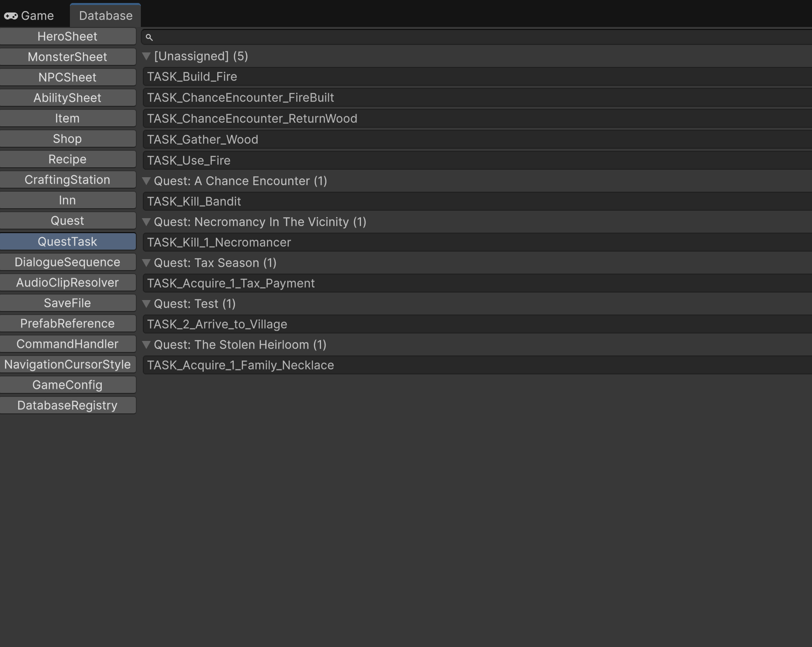Collapse Quest: The Stolen Heirloom group
Viewport: 812px width, 647px height.
(x=146, y=345)
